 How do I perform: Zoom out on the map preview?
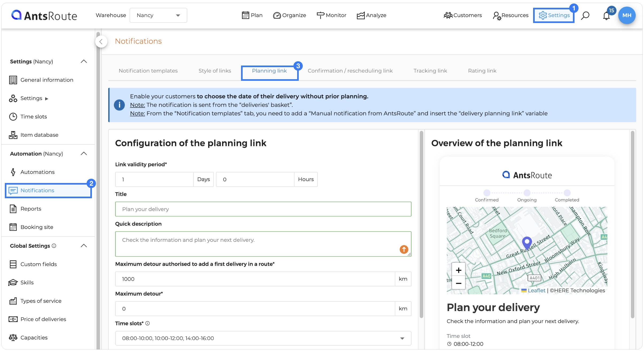coord(459,283)
